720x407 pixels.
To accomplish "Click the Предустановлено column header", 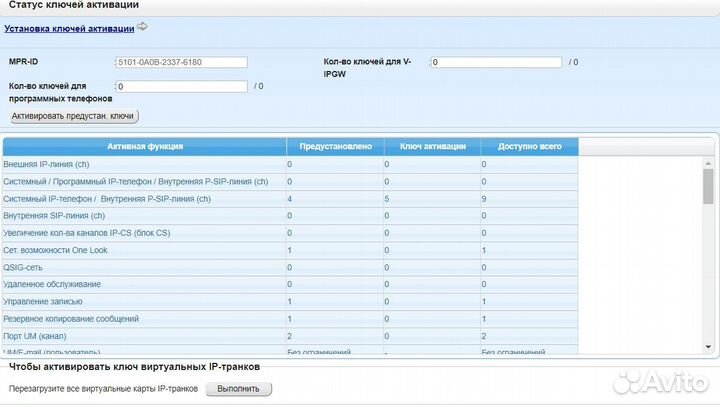I will pyautogui.click(x=335, y=146).
